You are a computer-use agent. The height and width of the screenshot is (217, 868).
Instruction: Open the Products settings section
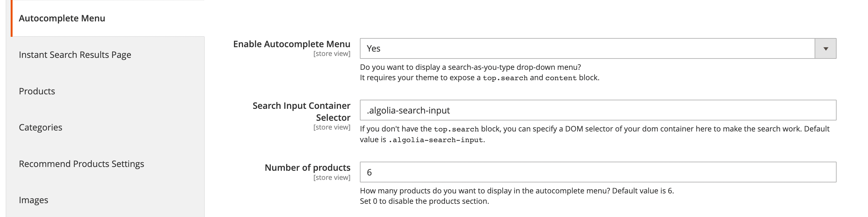[37, 91]
